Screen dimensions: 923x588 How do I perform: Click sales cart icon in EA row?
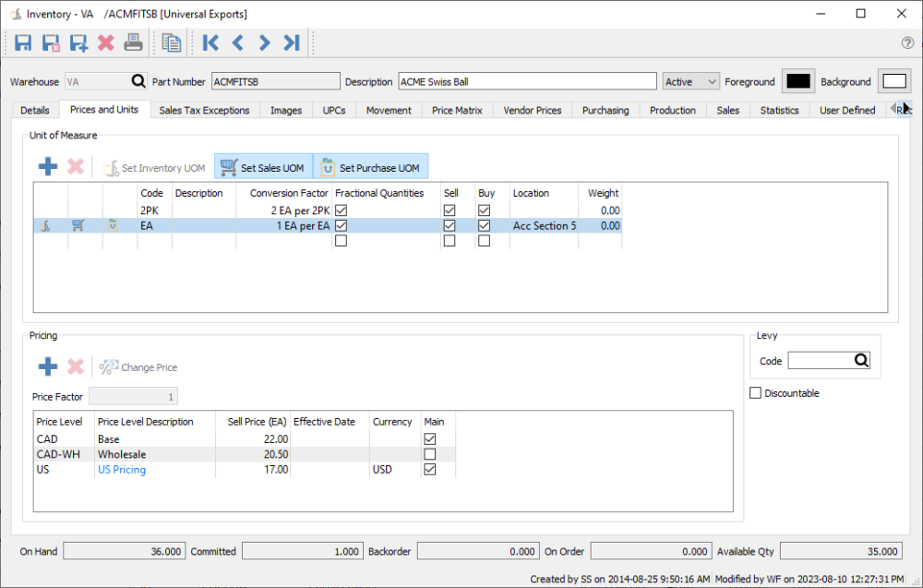pos(78,225)
